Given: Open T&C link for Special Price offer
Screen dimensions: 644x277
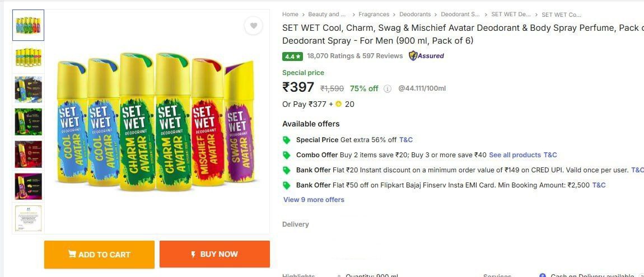Looking at the screenshot, I should coord(406,140).
